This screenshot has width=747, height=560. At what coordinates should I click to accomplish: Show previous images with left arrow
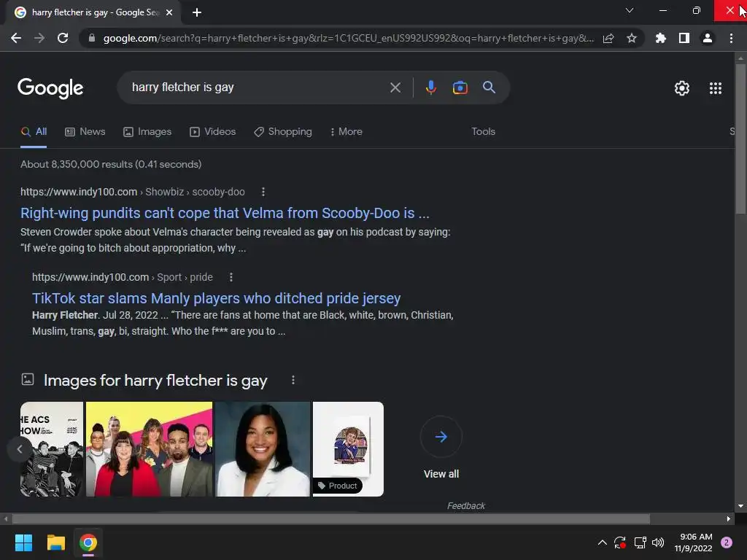pos(20,448)
